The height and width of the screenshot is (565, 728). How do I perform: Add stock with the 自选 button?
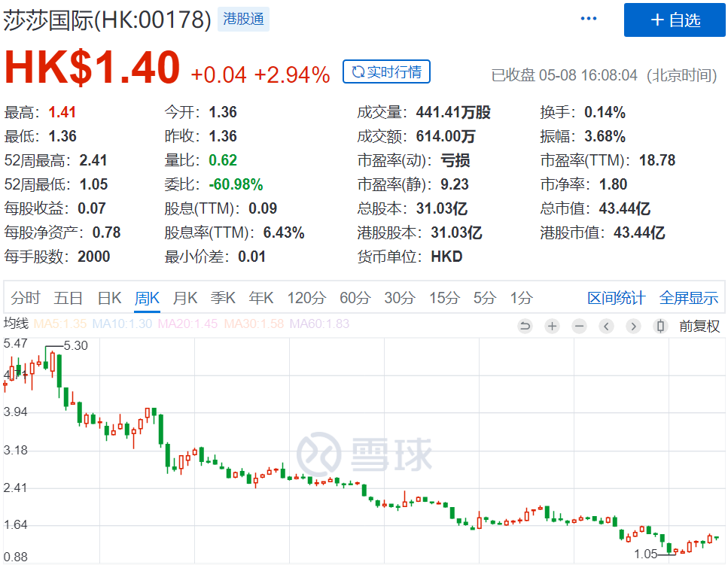675,20
